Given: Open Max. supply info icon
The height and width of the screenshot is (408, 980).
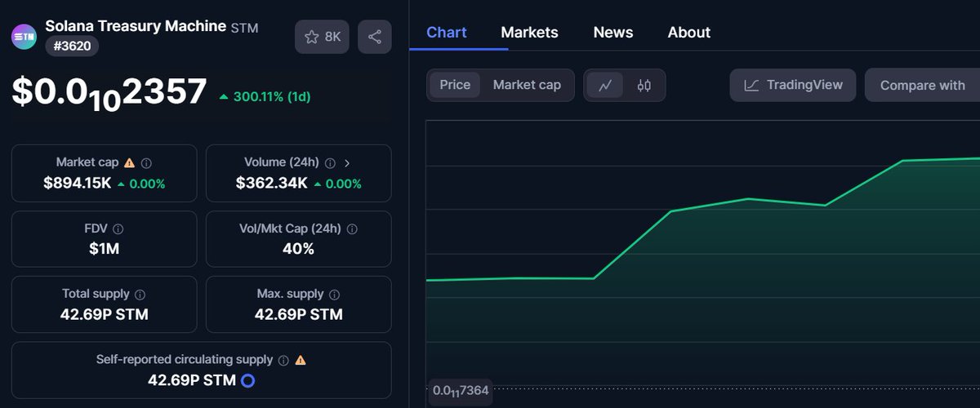Looking at the screenshot, I should (x=335, y=295).
